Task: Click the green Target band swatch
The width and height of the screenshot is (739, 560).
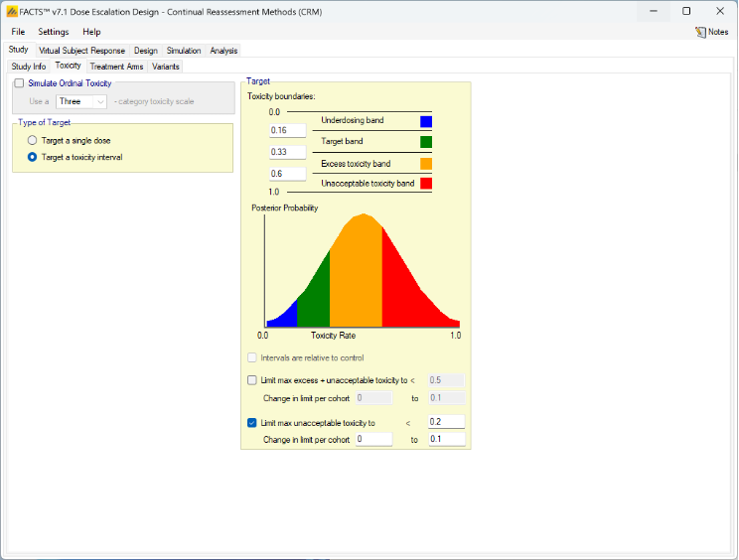Action: [426, 142]
